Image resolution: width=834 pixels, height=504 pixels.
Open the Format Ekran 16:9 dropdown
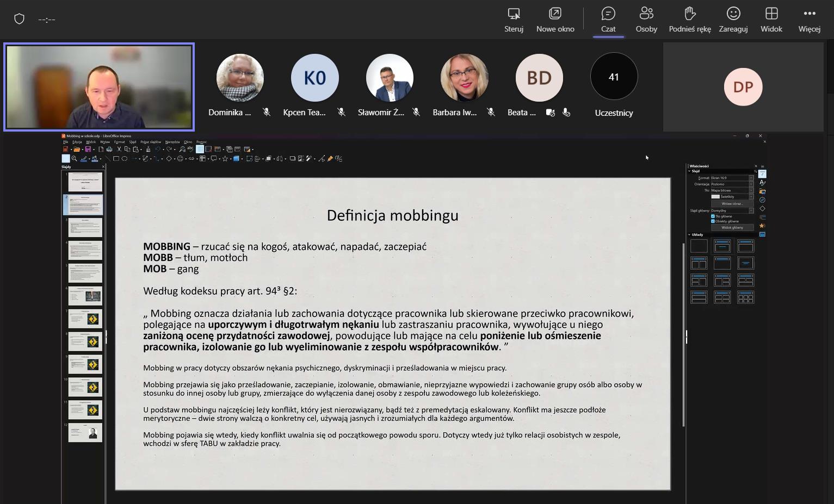pos(732,178)
